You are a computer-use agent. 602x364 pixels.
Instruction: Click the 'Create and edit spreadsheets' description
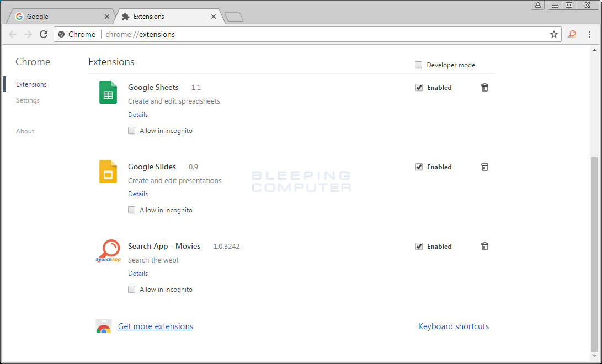click(x=174, y=101)
